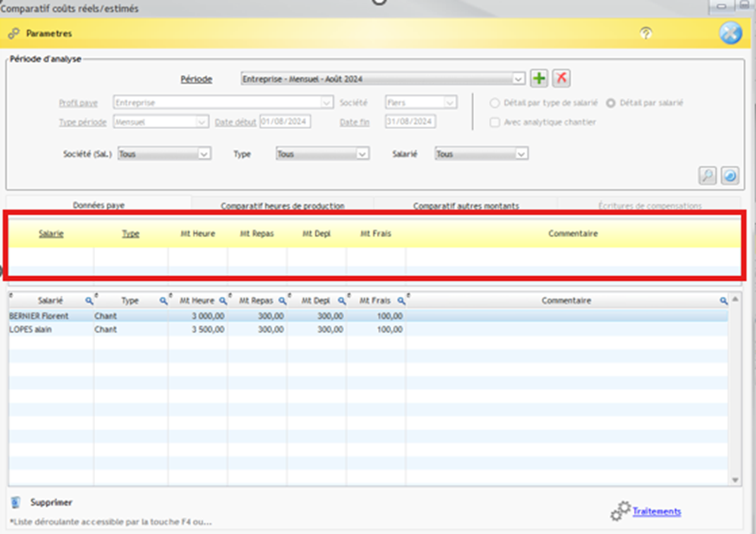Click the table scrollbar down arrow
The image size is (756, 534).
pos(735,479)
